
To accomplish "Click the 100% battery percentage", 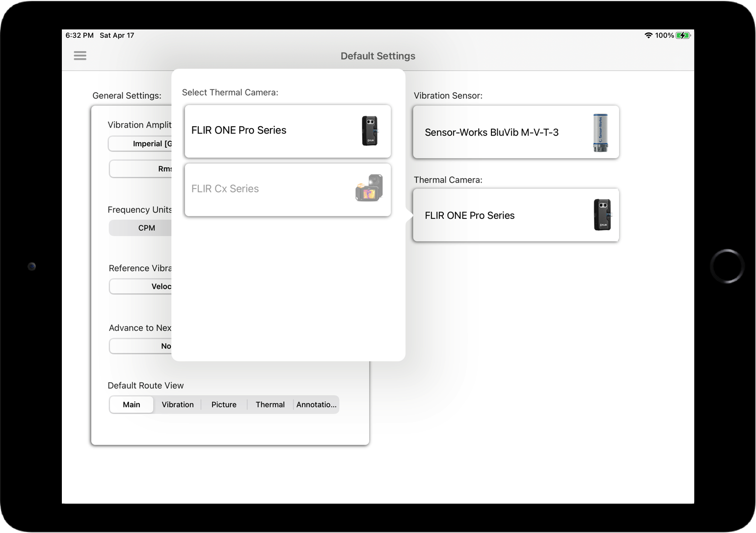I will tap(665, 35).
